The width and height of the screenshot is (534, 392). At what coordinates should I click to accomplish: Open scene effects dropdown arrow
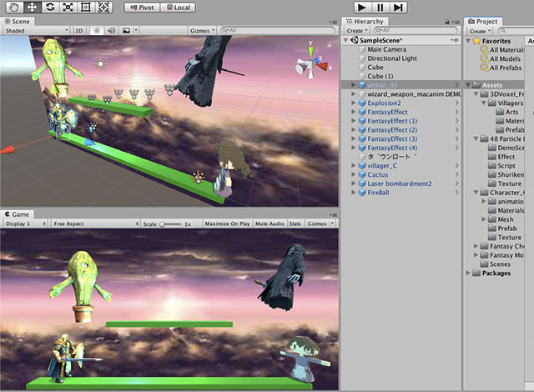click(136, 31)
